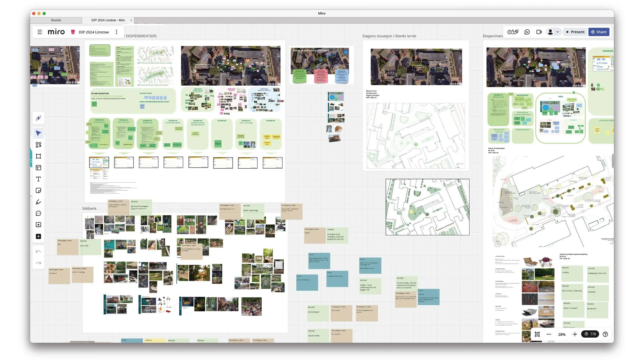The image size is (644, 362).
Task: Select the Sticky note tool
Action: (x=38, y=190)
